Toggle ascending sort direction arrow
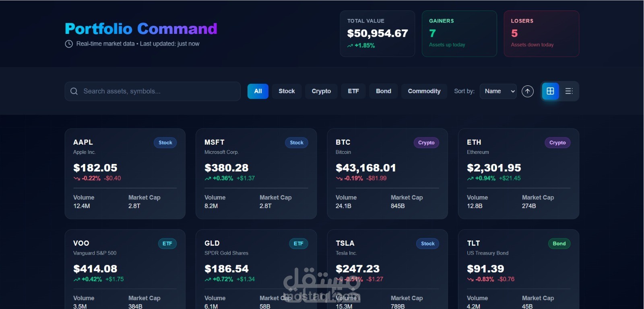 tap(528, 91)
